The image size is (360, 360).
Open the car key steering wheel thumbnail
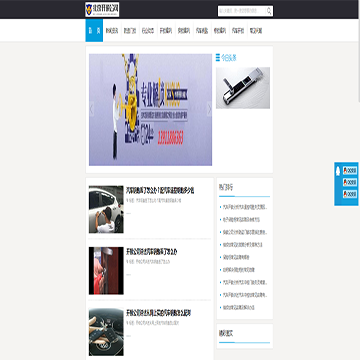106,332
